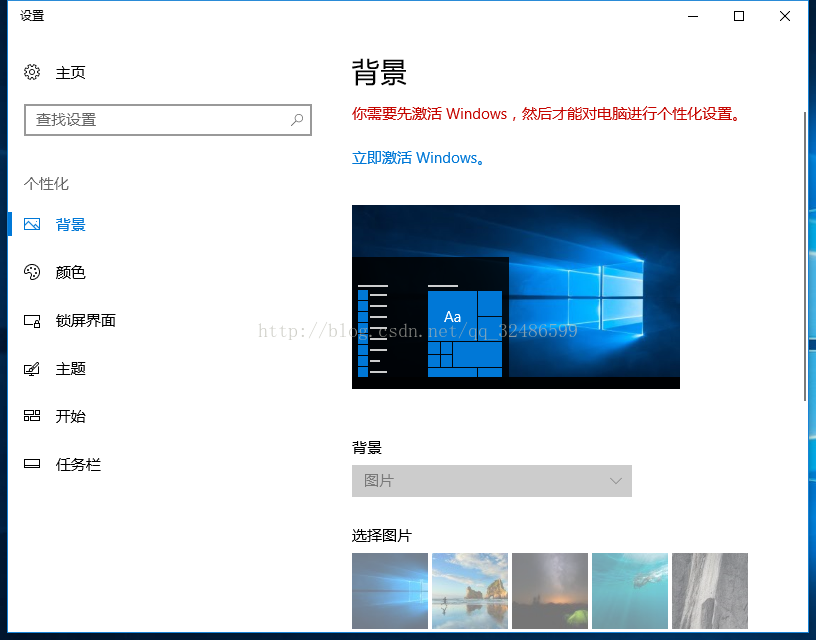This screenshot has height=640, width=816.
Task: Click the 开始 start tiles icon
Action: pos(32,416)
